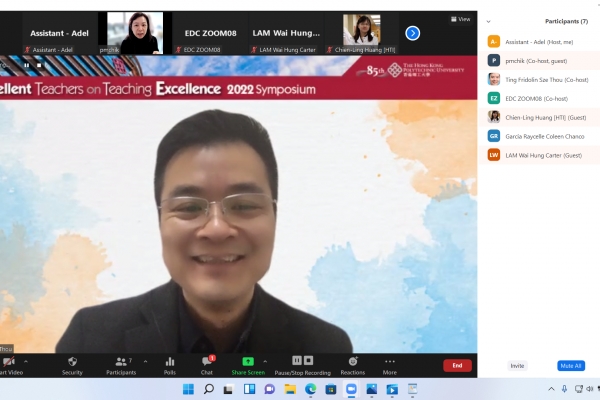The image size is (600, 400).
Task: Open Photos app on taskbar
Action: [371, 389]
